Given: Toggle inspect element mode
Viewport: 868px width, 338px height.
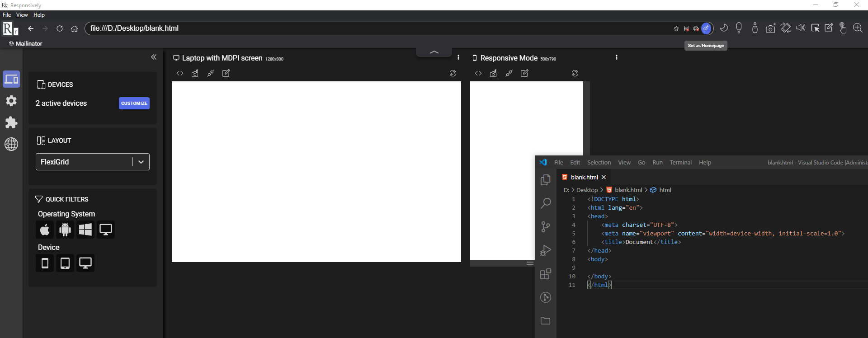Looking at the screenshot, I should tap(815, 28).
